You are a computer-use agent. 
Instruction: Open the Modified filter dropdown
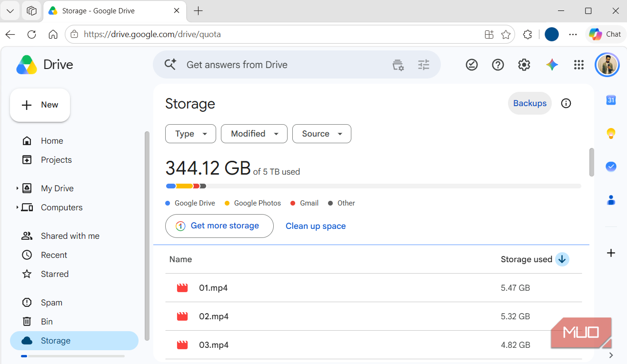click(254, 134)
